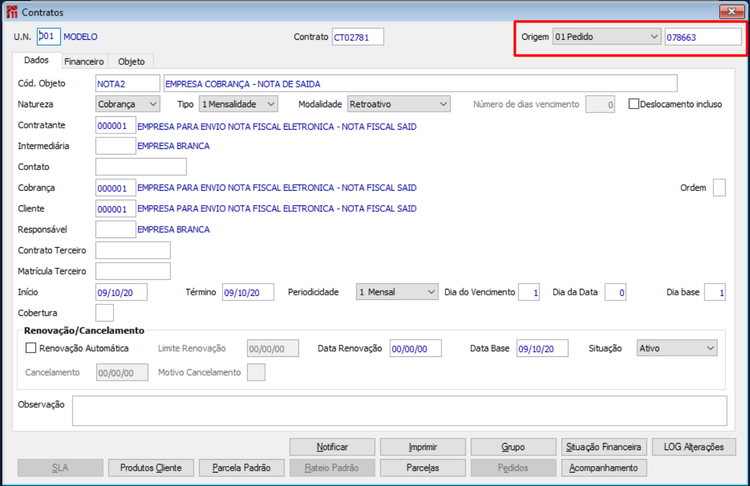Click the Cancelamento date field
Image resolution: width=750 pixels, height=486 pixels.
tap(122, 372)
